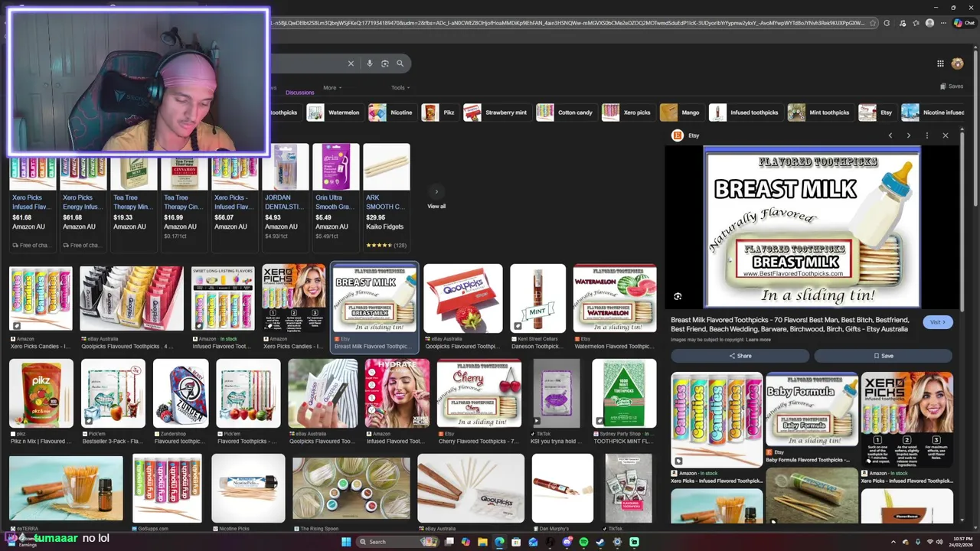Open Windows Start menu
Image resolution: width=980 pixels, height=551 pixels.
pos(346,542)
